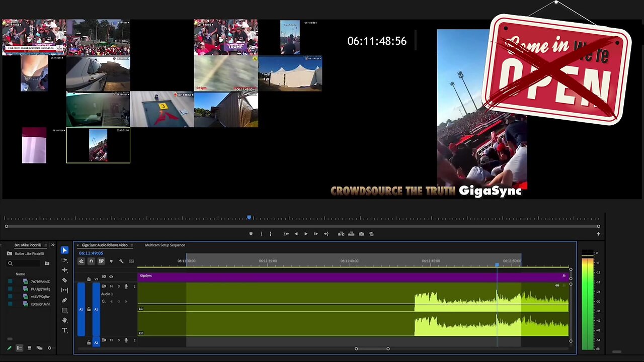Select the Razor tool

coord(64,280)
